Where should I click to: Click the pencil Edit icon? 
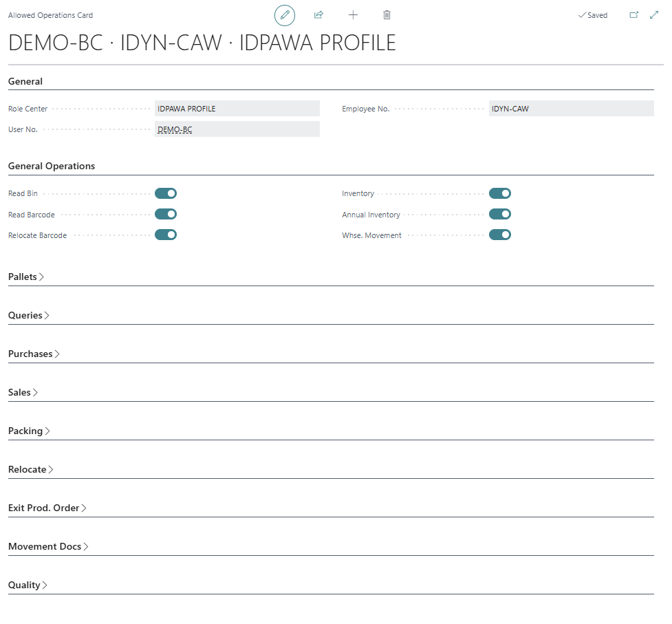pos(284,15)
